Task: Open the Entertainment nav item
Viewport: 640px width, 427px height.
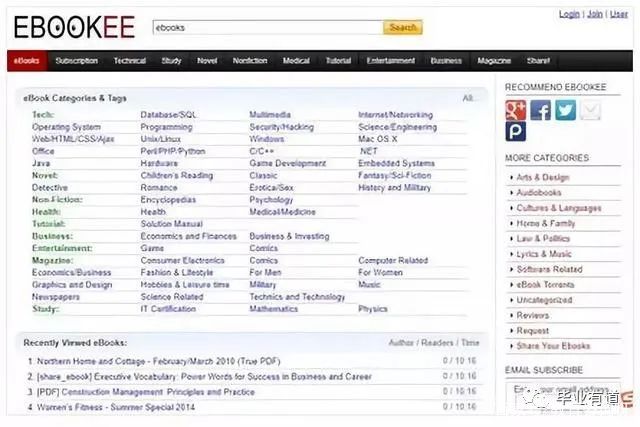Action: [x=391, y=61]
